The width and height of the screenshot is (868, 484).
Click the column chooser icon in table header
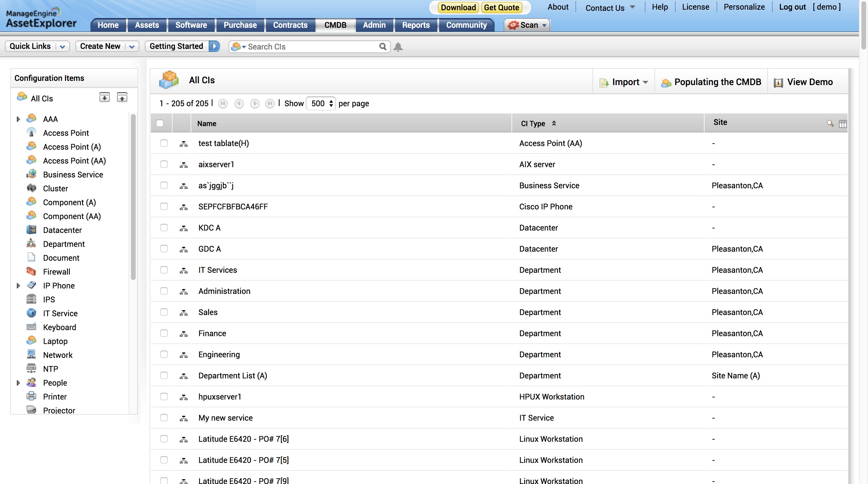click(x=842, y=124)
